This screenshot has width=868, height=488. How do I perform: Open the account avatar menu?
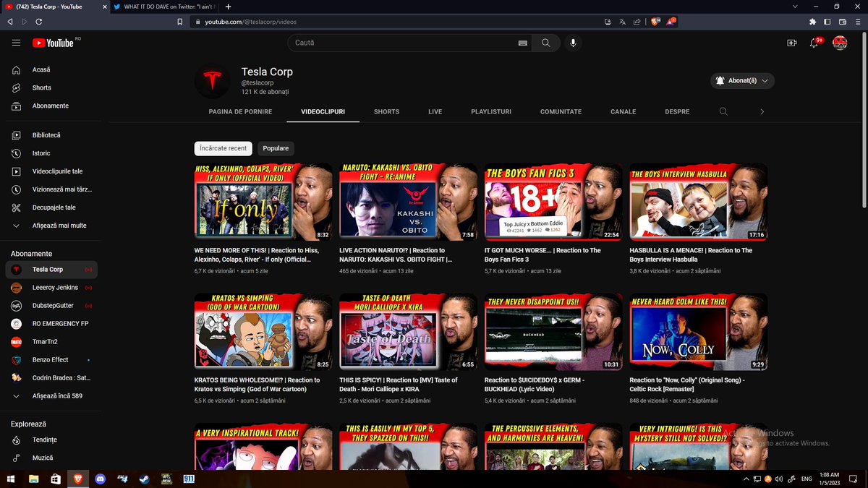tap(840, 43)
